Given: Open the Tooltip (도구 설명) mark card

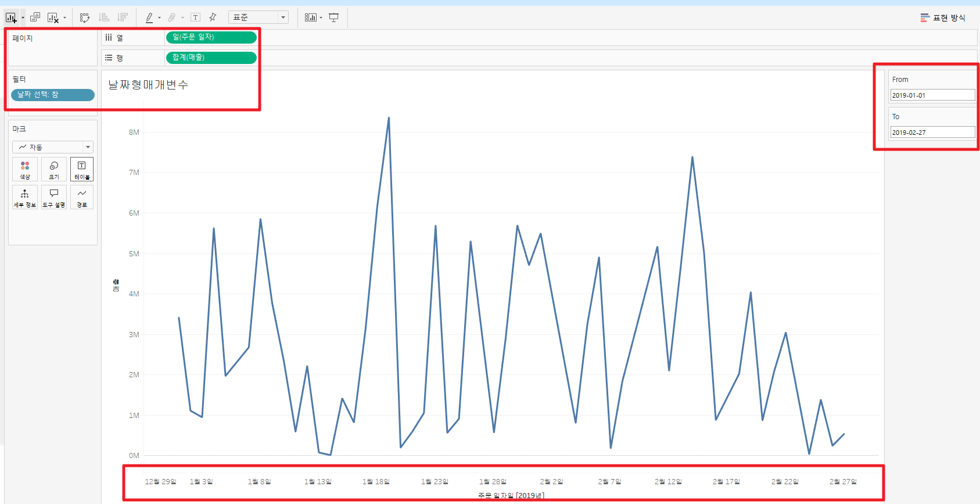Looking at the screenshot, I should (x=54, y=197).
